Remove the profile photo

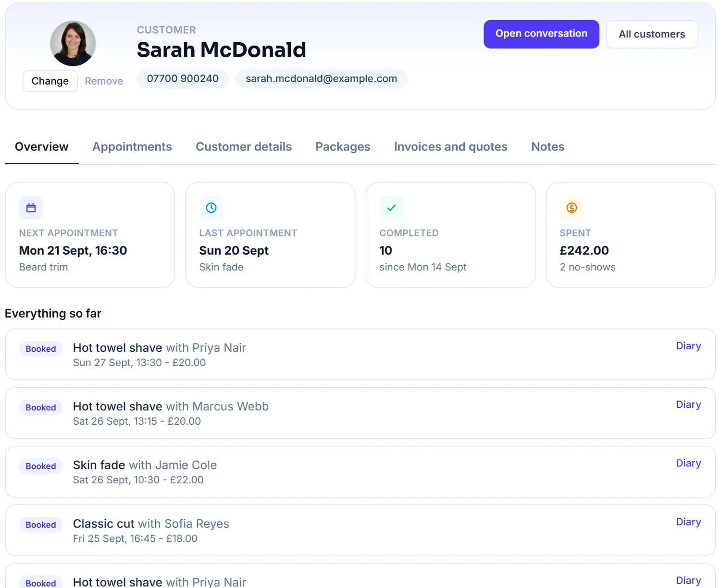(x=104, y=81)
